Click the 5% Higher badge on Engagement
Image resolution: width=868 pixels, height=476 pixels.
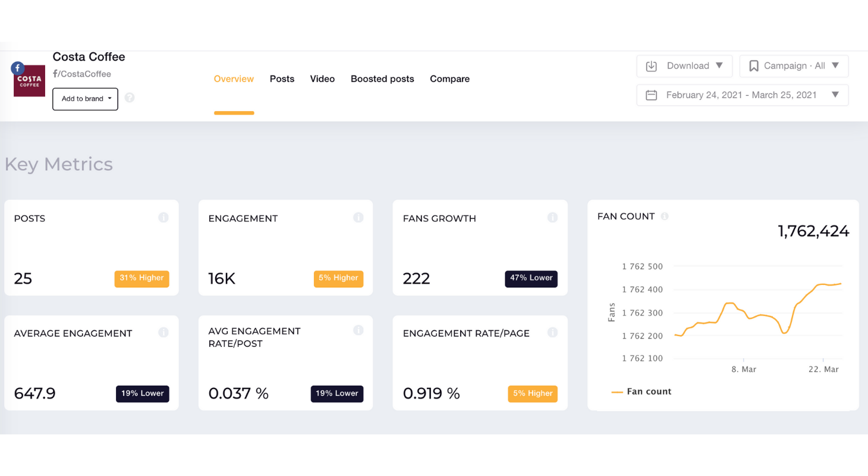coord(338,279)
